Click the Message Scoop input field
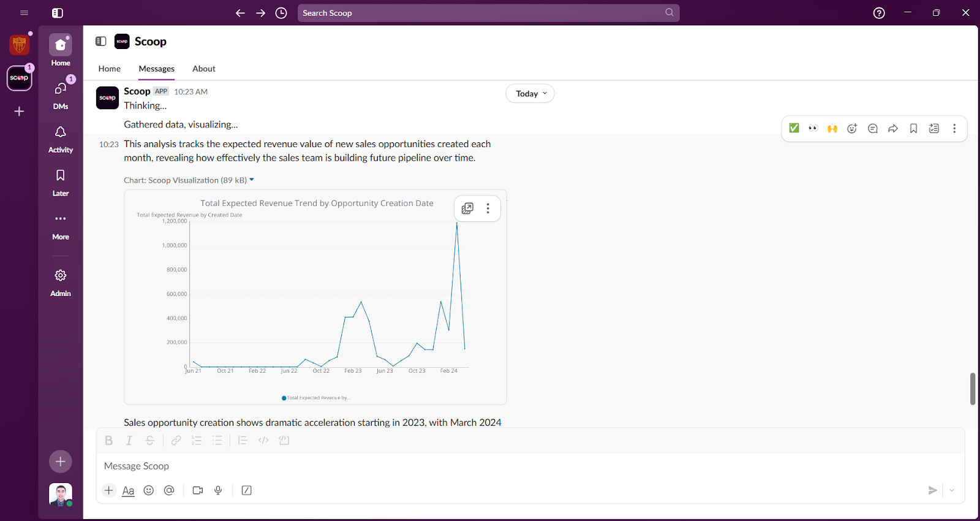The height and width of the screenshot is (521, 980). tap(530, 466)
